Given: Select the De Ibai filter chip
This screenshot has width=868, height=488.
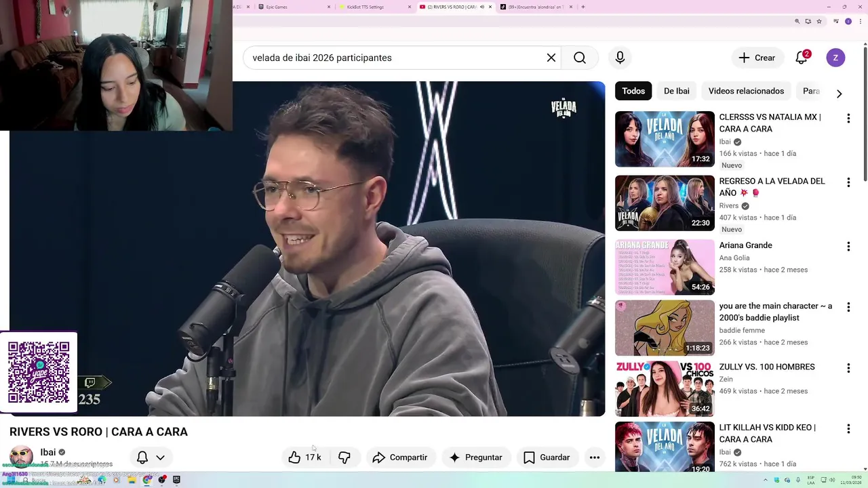Looking at the screenshot, I should (x=677, y=91).
